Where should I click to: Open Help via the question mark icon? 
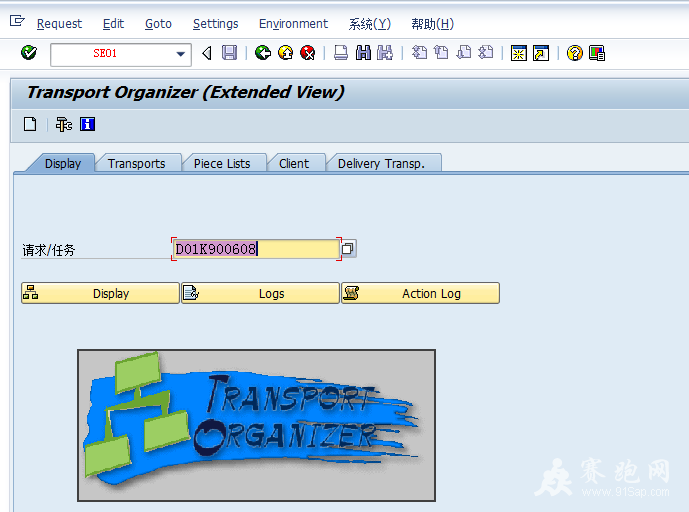click(574, 53)
